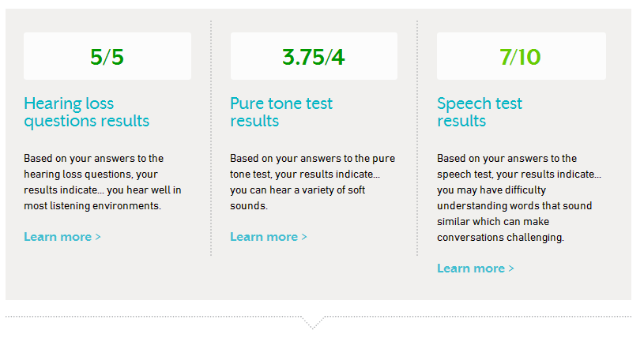Click the speech test description paragraph
Screen dimensions: 644x338
tap(519, 197)
